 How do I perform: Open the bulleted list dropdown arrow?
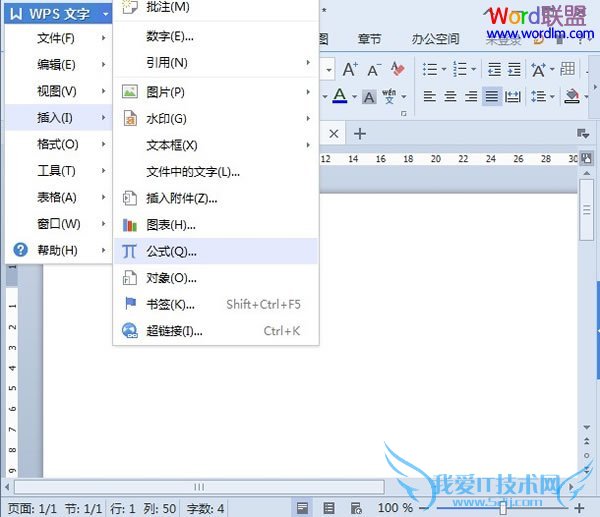point(444,70)
